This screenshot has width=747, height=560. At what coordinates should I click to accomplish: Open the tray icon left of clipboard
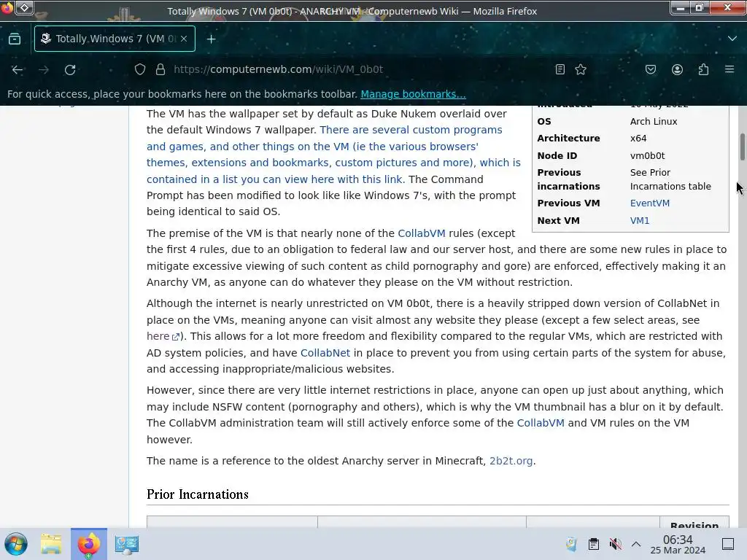pyautogui.click(x=571, y=544)
